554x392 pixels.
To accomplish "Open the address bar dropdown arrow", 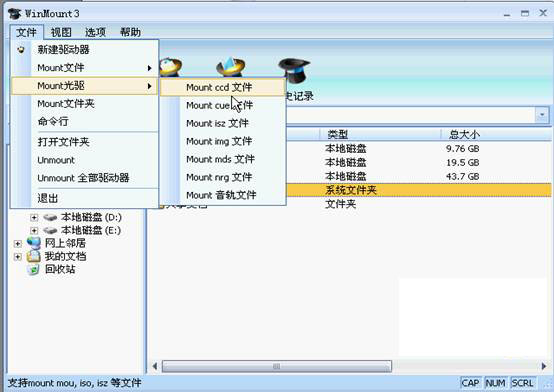I will click(x=542, y=115).
